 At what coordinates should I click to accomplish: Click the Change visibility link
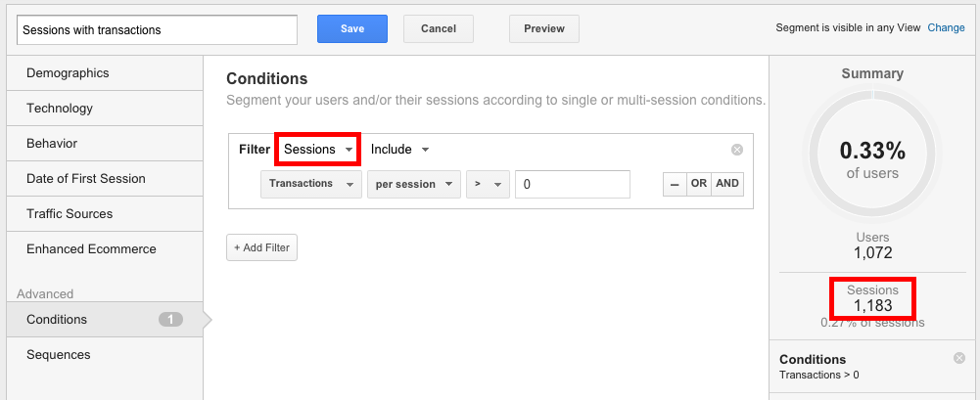click(946, 27)
